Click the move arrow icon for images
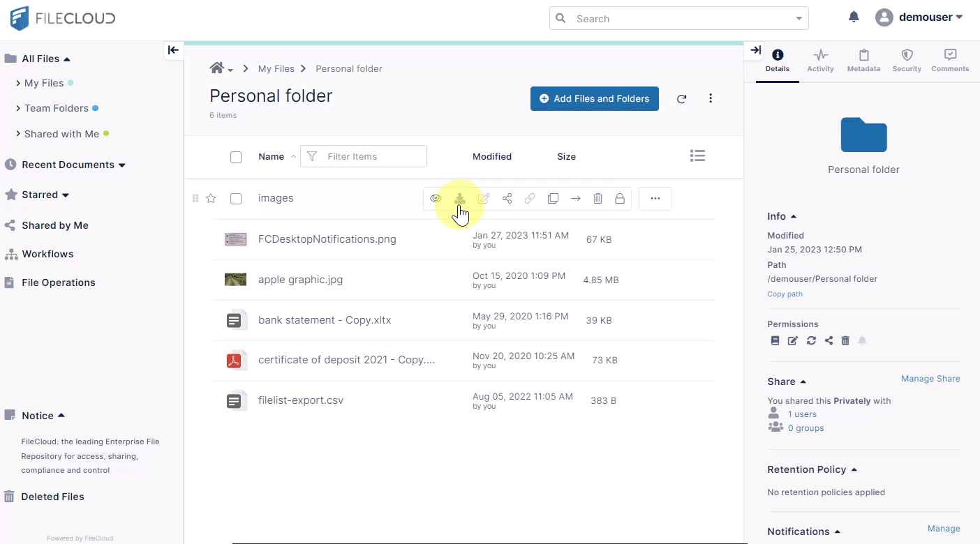The image size is (980, 544). (x=575, y=199)
